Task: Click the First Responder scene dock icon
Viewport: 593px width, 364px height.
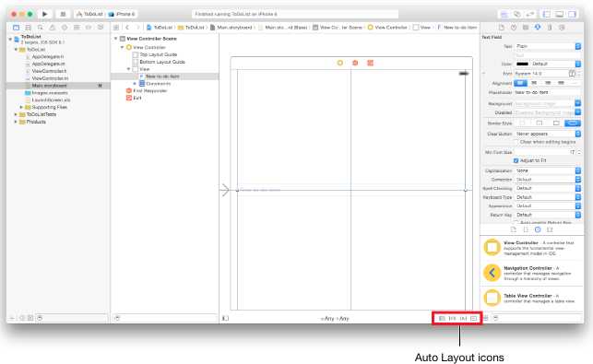Action: tap(355, 63)
